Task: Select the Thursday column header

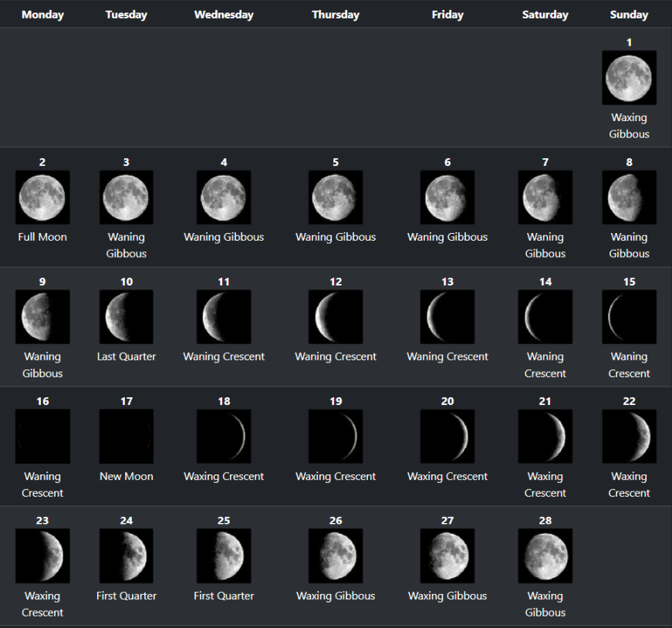Action: (x=336, y=15)
